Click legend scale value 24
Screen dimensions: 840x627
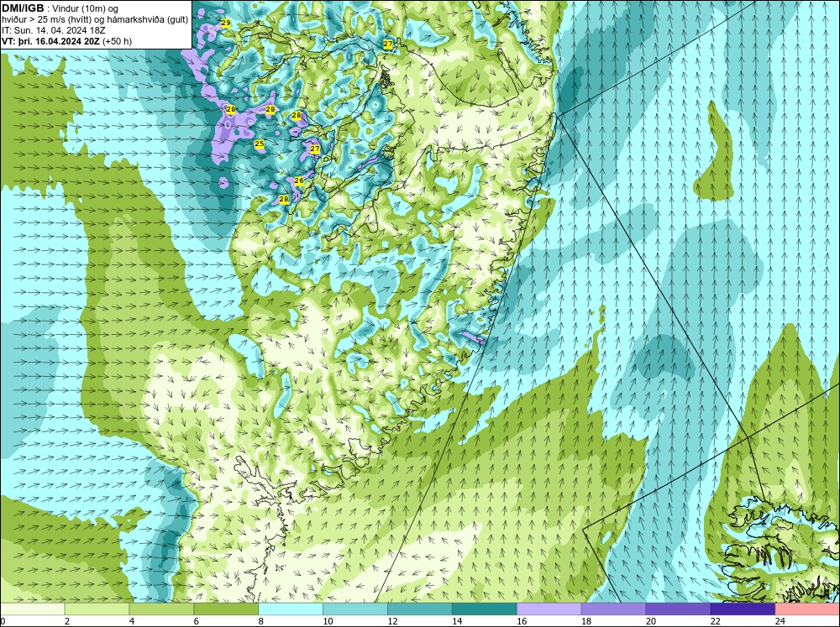[780, 621]
